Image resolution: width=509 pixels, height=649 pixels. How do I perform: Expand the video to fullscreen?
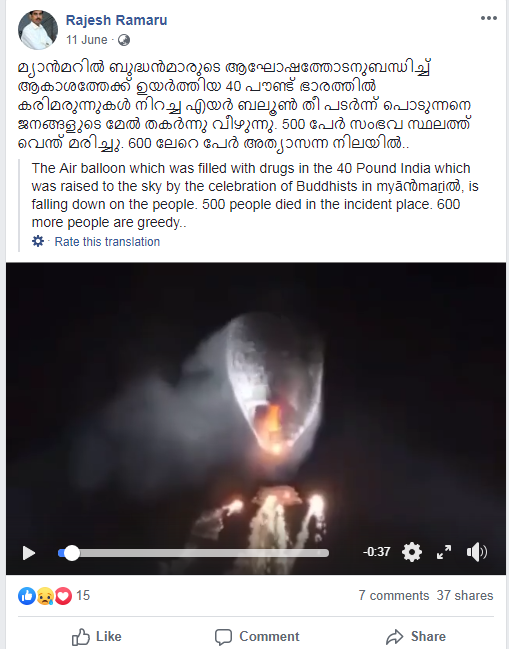point(444,552)
